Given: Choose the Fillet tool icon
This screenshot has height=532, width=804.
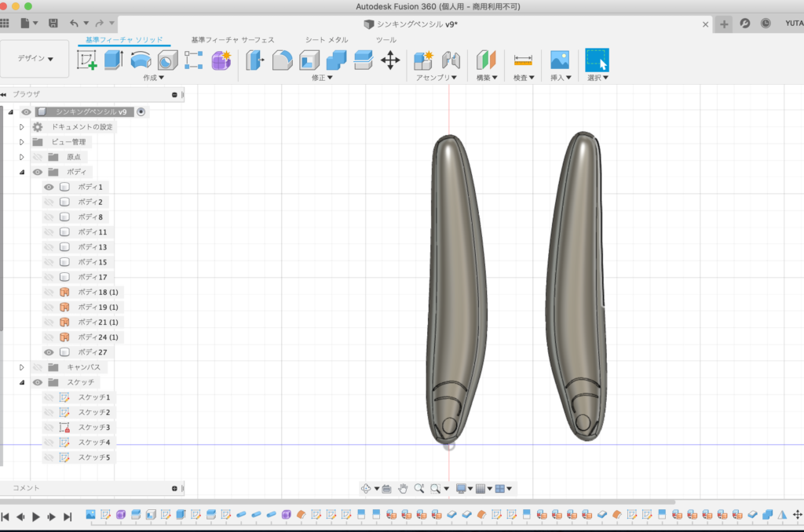Looking at the screenshot, I should pos(282,60).
